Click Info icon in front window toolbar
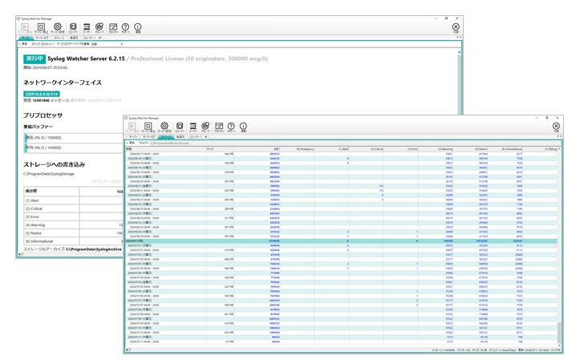Image resolution: width=588 pixels, height=364 pixels. pos(243,127)
